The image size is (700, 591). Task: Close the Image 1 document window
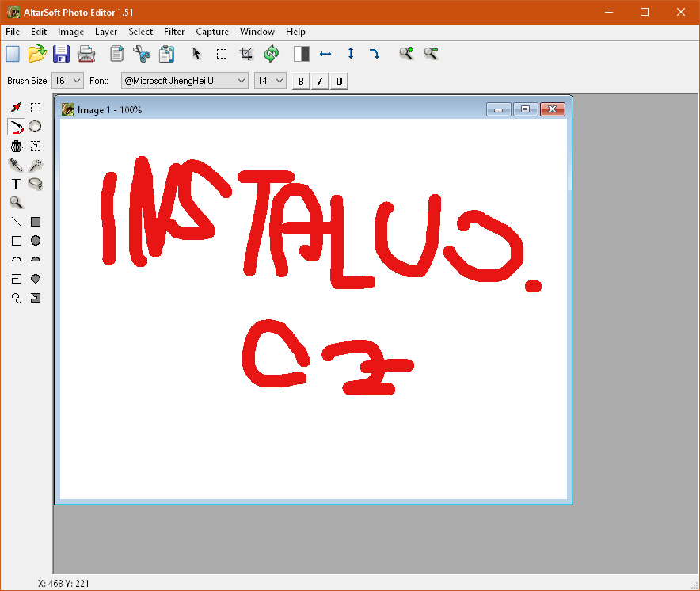point(552,109)
